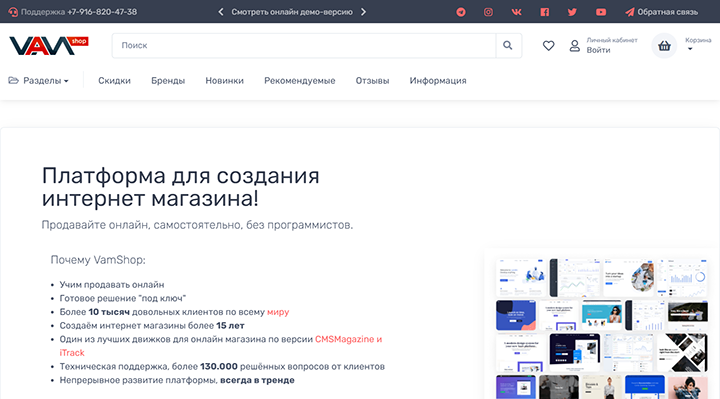Screen dimensions: 720x399
Task: Click the support headset icon
Action: pyautogui.click(x=13, y=12)
